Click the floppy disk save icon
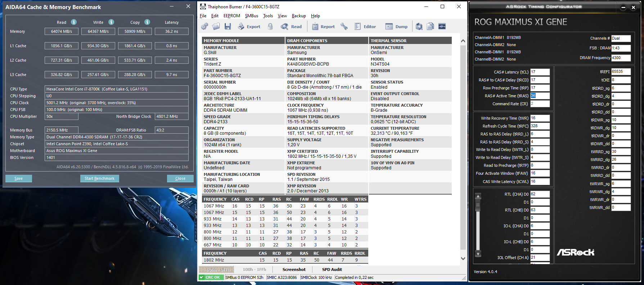 [x=228, y=26]
